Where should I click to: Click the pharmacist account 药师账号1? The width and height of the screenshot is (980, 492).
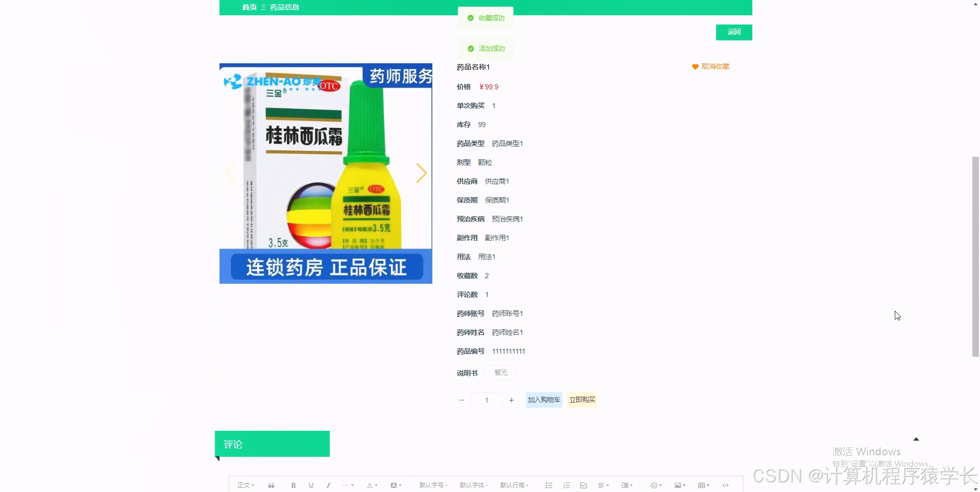(507, 313)
